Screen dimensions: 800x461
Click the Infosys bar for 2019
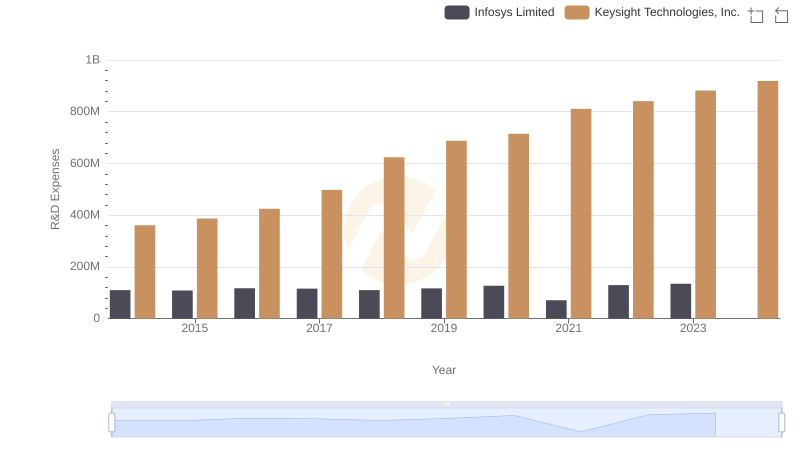coord(432,303)
